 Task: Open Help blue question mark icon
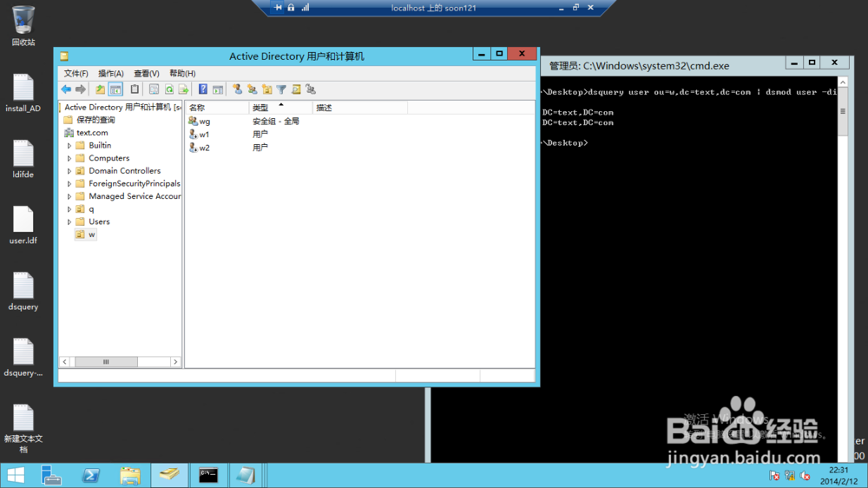point(202,89)
